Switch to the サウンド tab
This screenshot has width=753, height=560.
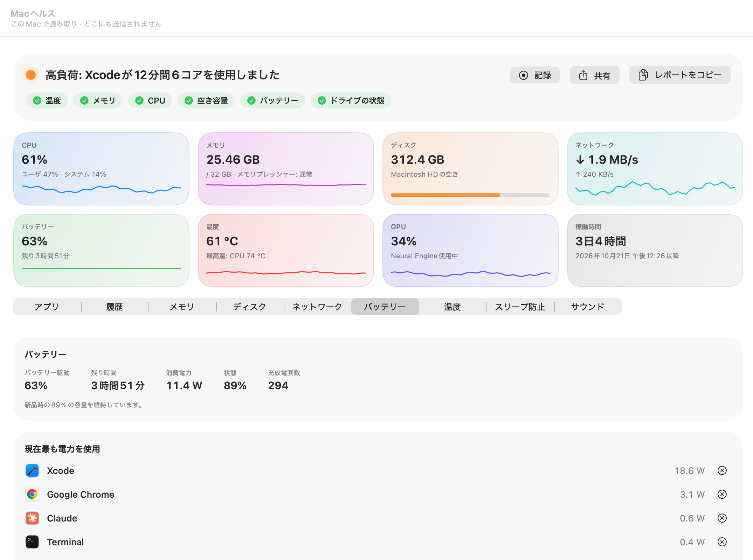(x=588, y=307)
